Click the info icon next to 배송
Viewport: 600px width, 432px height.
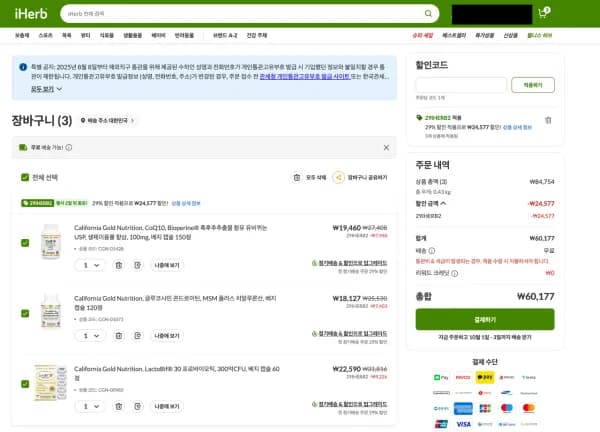pyautogui.click(x=432, y=251)
